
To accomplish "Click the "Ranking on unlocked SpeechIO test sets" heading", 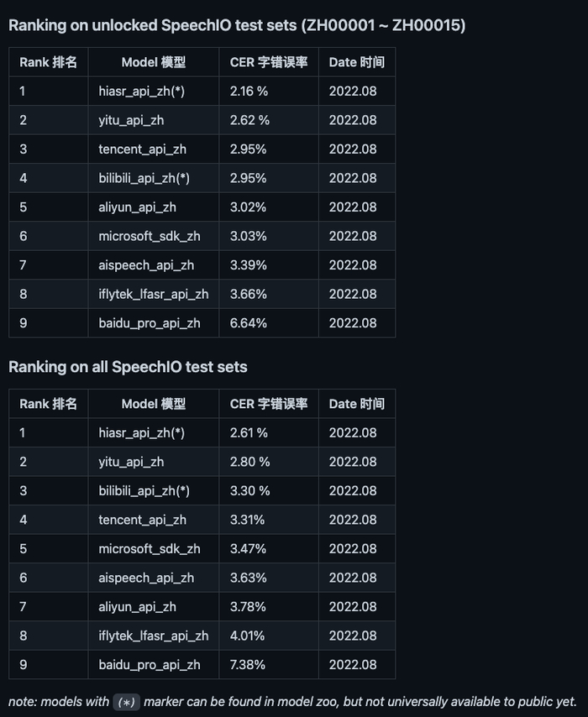I will (237, 25).
